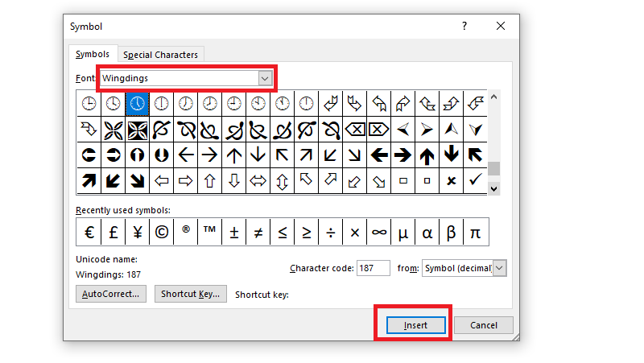Viewport: 644px width, 363px height.
Task: Pick the pi symbol from recent symbols
Action: (x=475, y=233)
